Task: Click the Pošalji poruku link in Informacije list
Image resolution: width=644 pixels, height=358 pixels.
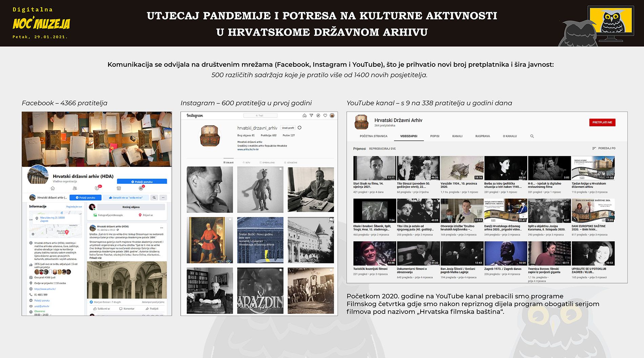Action: click(x=42, y=300)
